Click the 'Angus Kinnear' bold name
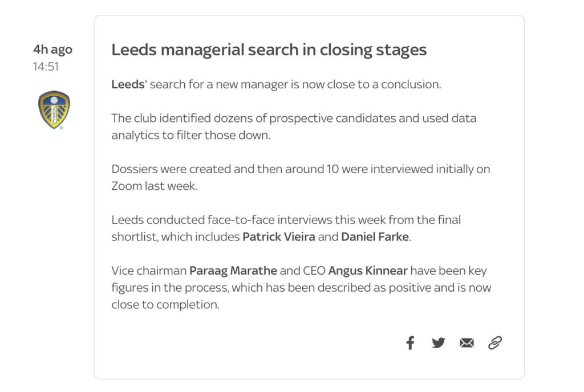Screen dimensions: 584x392 368,271
